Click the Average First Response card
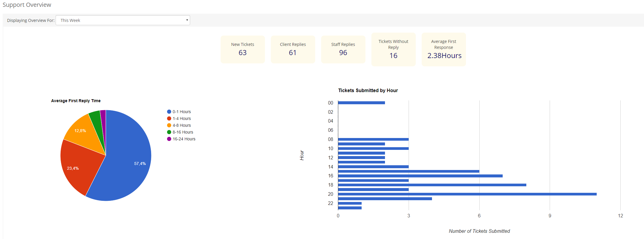 click(x=444, y=49)
